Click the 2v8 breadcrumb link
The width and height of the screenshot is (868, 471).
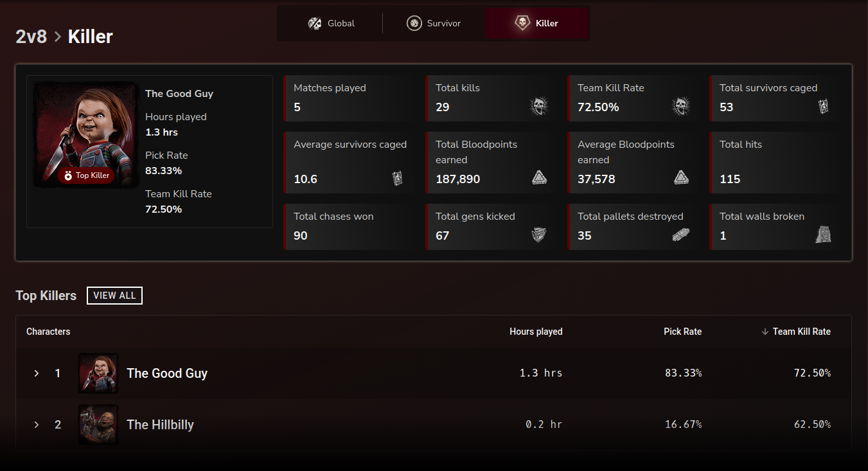tap(31, 37)
